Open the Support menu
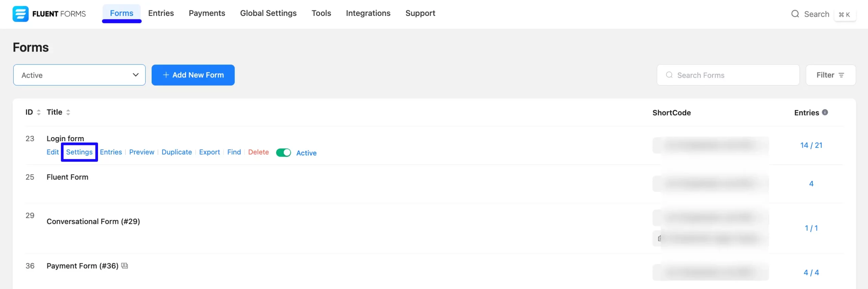Viewport: 868px width, 289px height. (420, 13)
